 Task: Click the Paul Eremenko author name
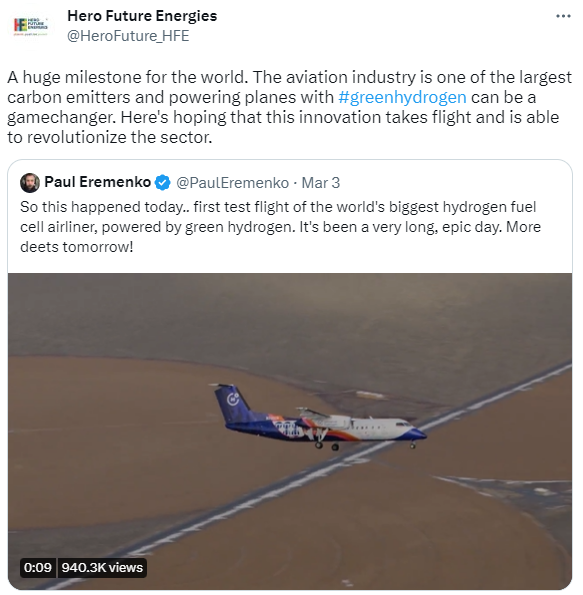(x=98, y=182)
